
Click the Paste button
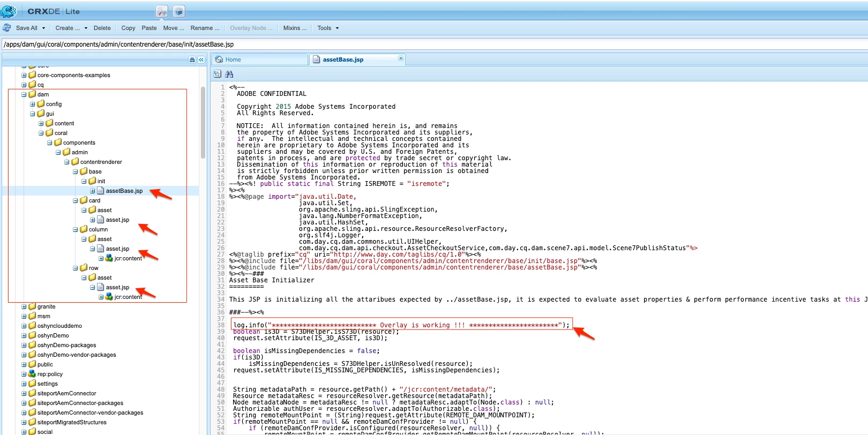pos(149,28)
